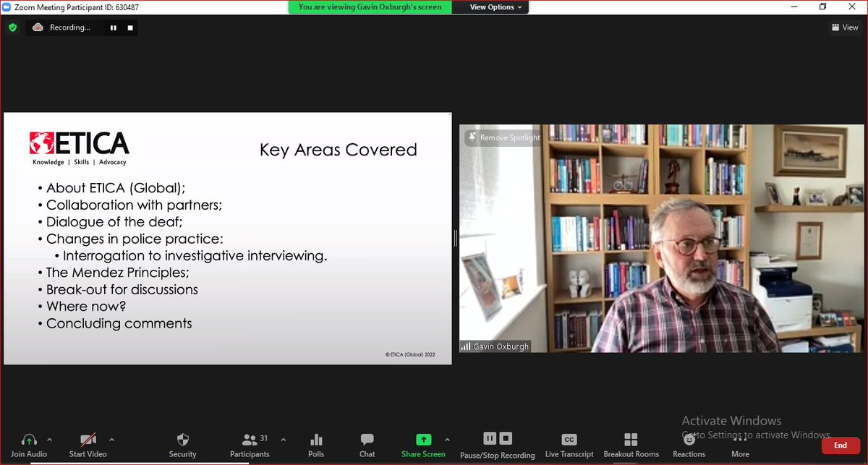
Task: Click the 'Where now?' bullet
Action: [x=86, y=307]
